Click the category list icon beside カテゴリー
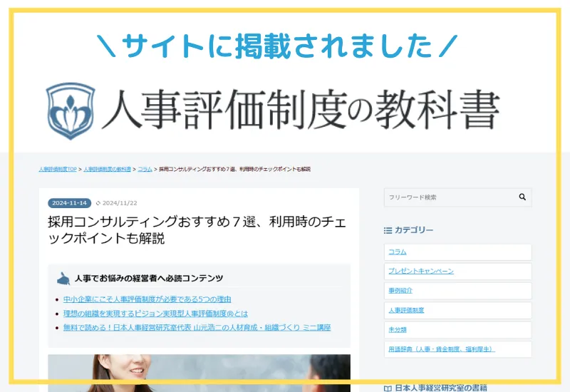The image size is (570, 392). [x=388, y=230]
